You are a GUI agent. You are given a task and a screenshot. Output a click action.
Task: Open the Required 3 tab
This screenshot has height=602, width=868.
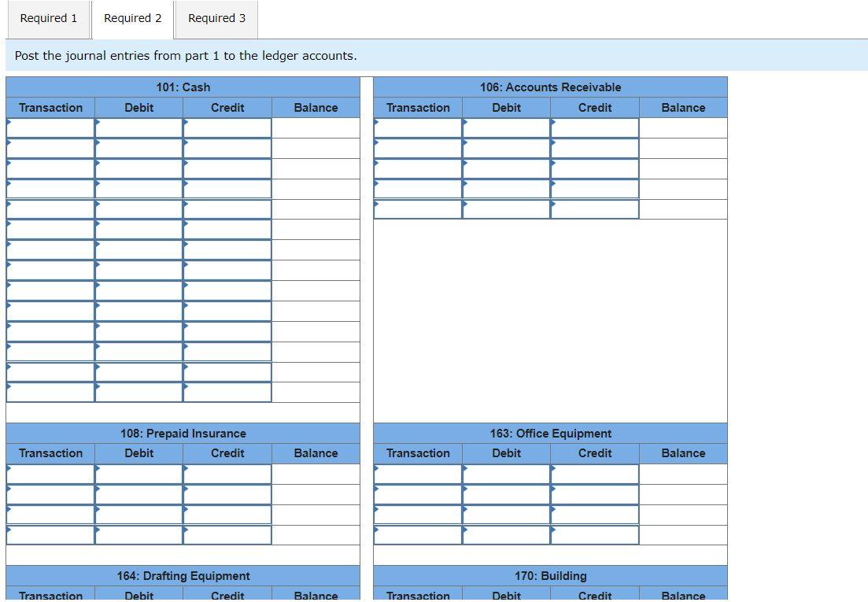[x=216, y=19]
